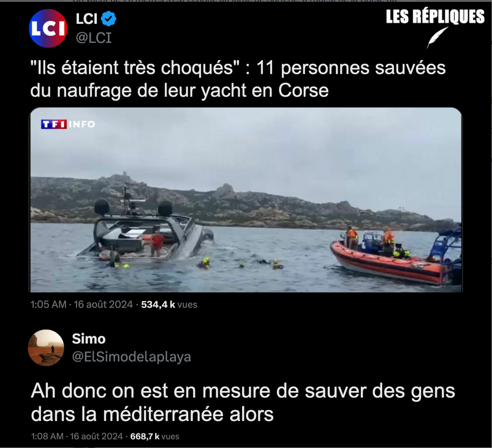Open the Simo display name
Viewport: 492px width, 448px height.
89,339
